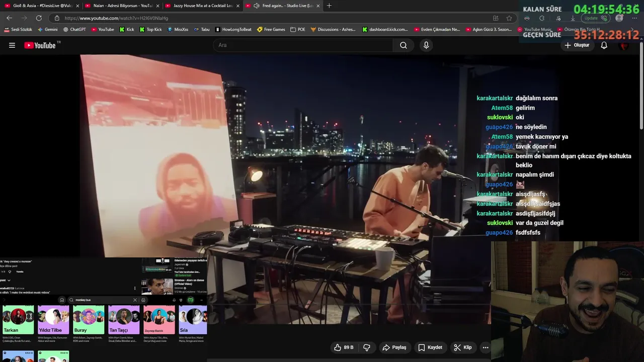
Task: Open the Oluştur create menu
Action: tap(577, 45)
